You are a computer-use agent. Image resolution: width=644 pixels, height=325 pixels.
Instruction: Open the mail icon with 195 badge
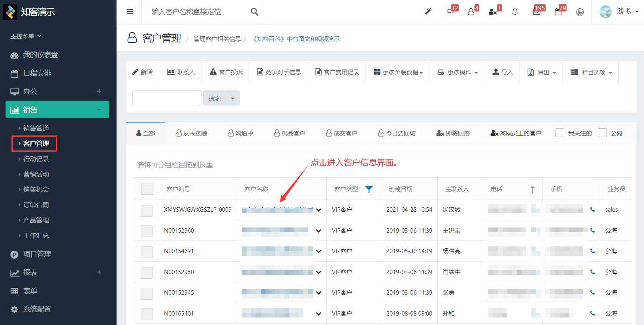tap(537, 12)
